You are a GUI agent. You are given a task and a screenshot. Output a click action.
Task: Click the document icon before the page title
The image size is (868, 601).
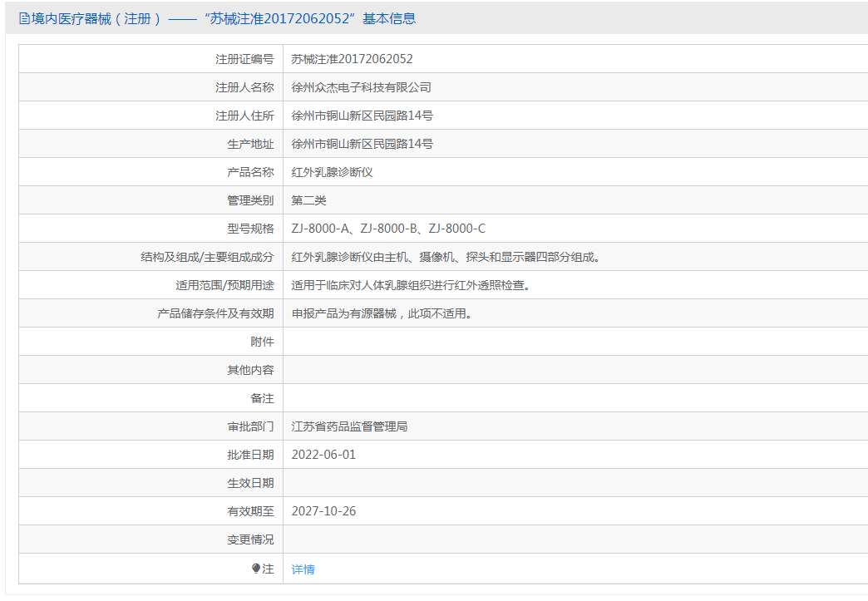pos(24,19)
